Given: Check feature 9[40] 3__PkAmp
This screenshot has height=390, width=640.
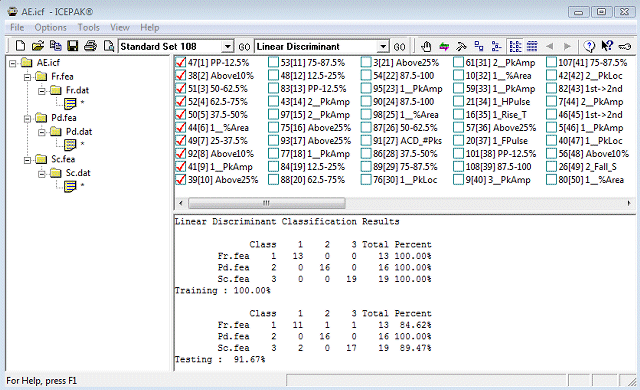Looking at the screenshot, I should coord(459,179).
